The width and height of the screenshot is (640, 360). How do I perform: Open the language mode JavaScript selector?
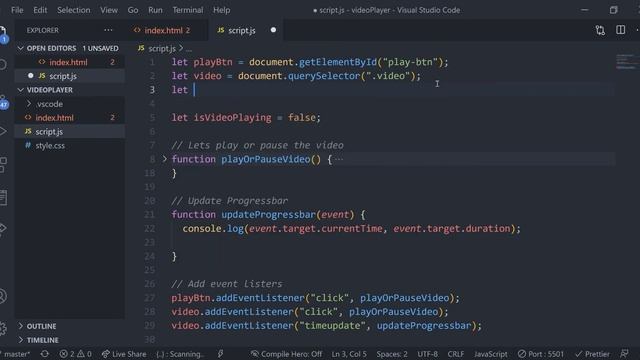click(x=491, y=353)
